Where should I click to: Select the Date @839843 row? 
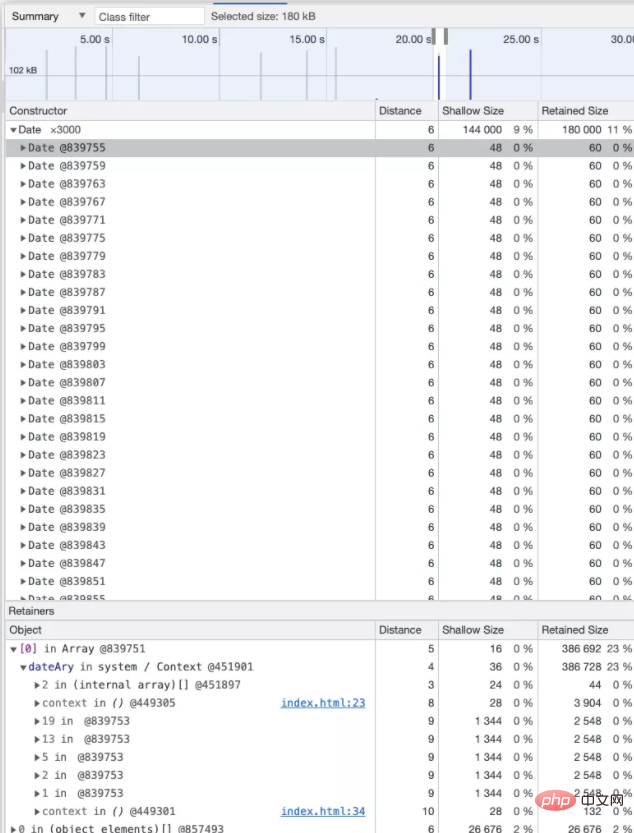pyautogui.click(x=319, y=545)
